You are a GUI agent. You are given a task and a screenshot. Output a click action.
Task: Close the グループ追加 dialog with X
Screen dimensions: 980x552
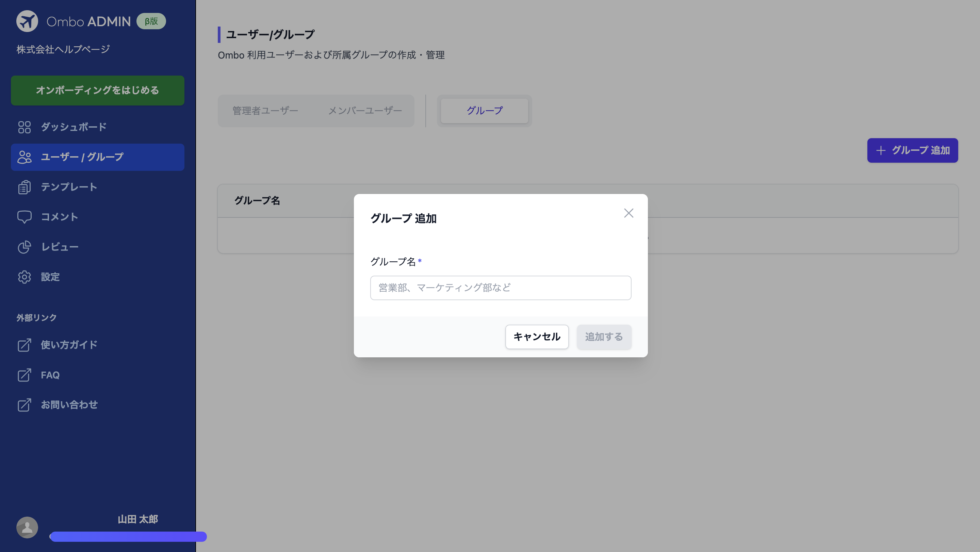click(628, 213)
